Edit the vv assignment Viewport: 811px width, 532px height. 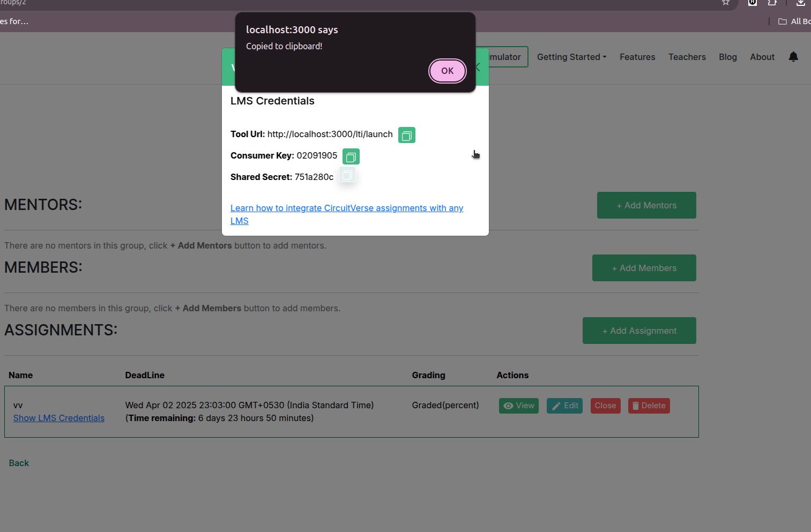point(564,406)
